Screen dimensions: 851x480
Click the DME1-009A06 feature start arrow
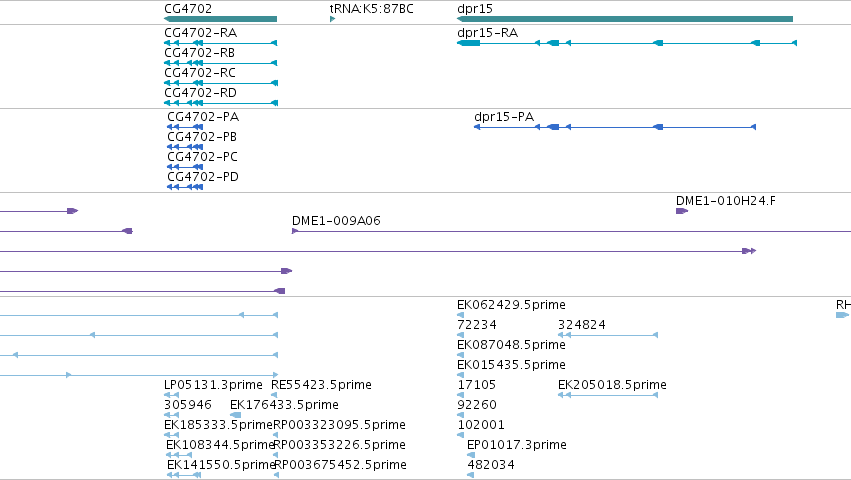[295, 231]
